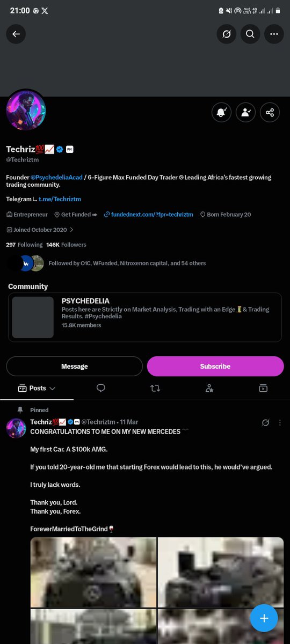Switch to the reposts tab icon
Screen dimensions: 290x644
click(155, 388)
